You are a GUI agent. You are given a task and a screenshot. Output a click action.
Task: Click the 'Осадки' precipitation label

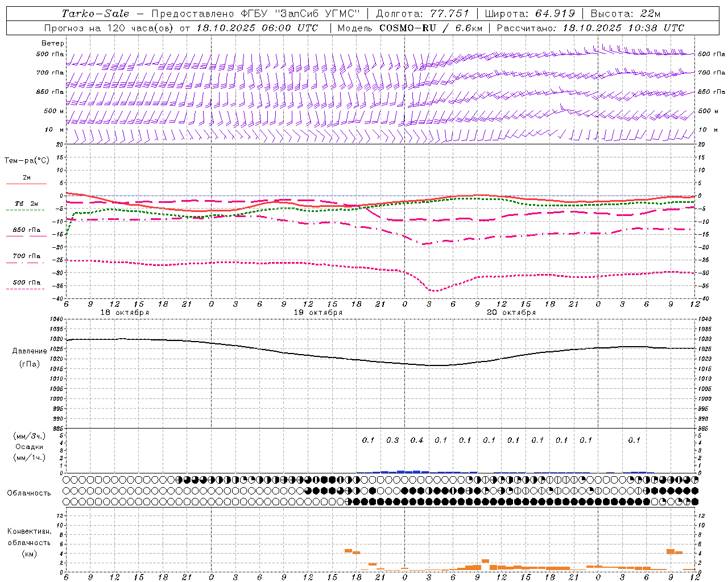30,447
